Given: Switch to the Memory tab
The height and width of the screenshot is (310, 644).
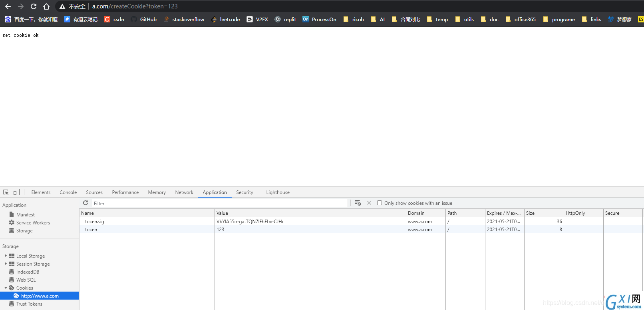Looking at the screenshot, I should point(157,192).
